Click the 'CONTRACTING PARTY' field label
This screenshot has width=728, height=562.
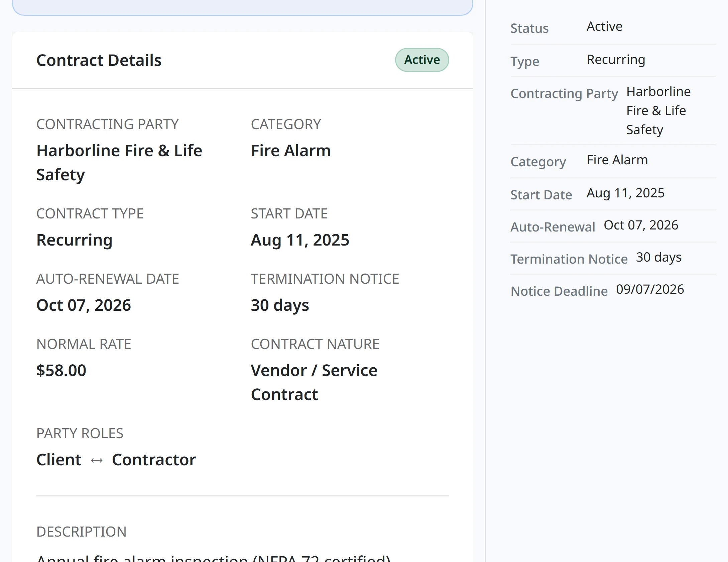(x=107, y=124)
